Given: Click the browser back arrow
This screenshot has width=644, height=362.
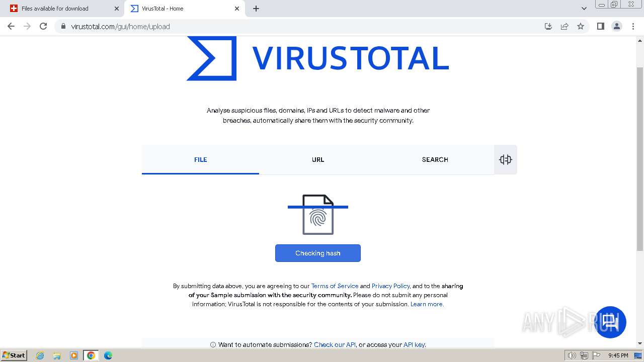Looking at the screenshot, I should point(11,26).
